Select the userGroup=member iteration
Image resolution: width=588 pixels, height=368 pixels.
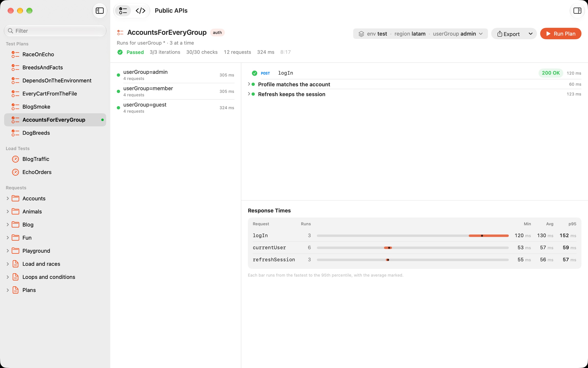pyautogui.click(x=175, y=91)
